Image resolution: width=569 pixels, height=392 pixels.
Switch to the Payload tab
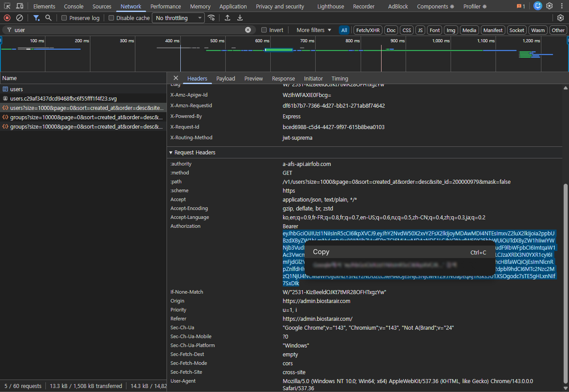click(225, 78)
